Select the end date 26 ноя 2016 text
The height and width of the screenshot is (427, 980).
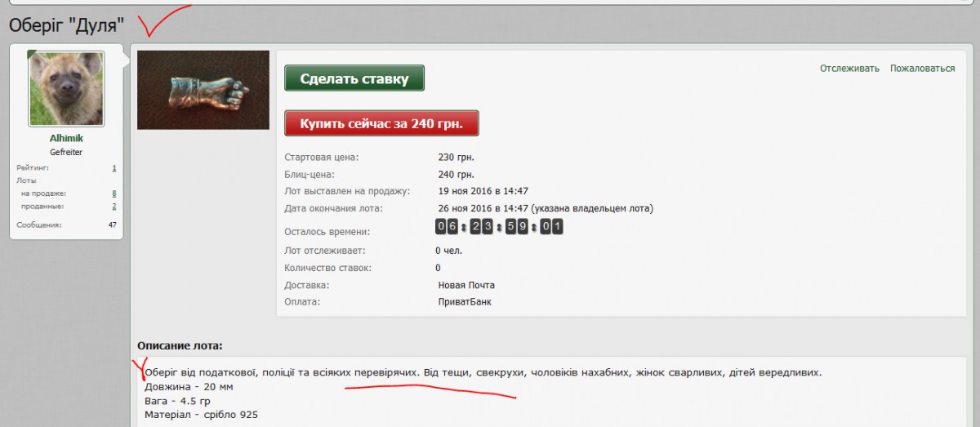[546, 208]
